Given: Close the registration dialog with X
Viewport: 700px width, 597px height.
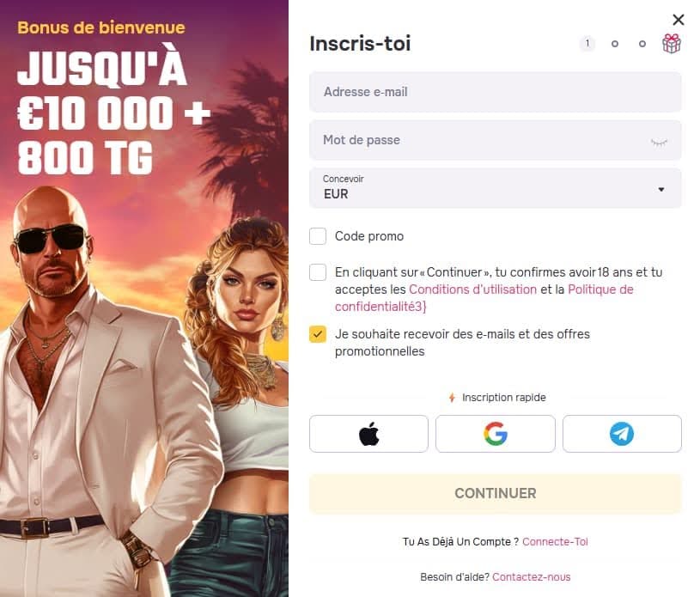Looking at the screenshot, I should click(x=679, y=20).
